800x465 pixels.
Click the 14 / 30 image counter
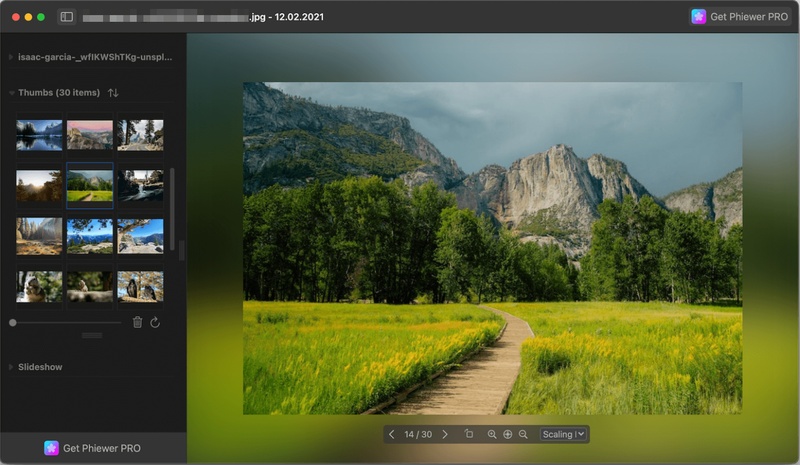pos(418,434)
